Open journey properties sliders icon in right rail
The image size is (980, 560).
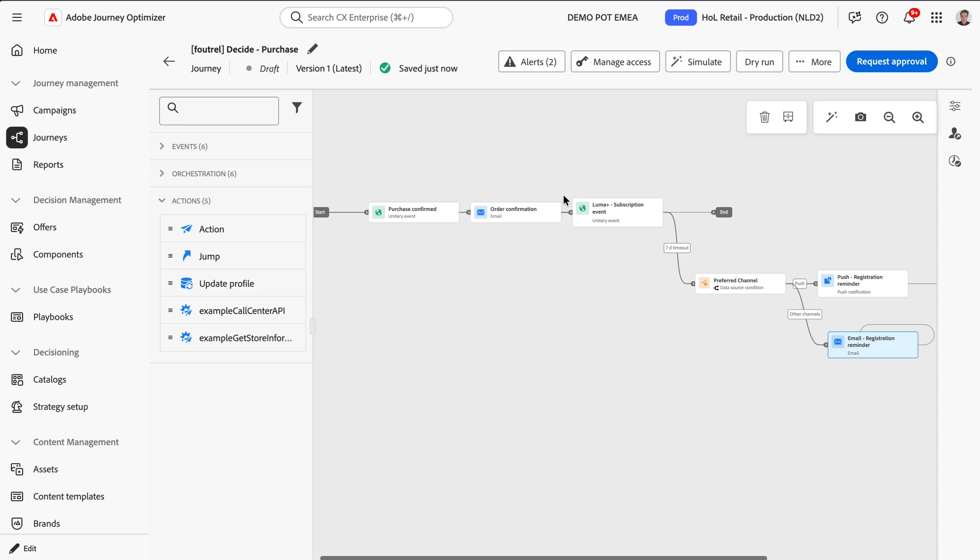[x=955, y=106]
